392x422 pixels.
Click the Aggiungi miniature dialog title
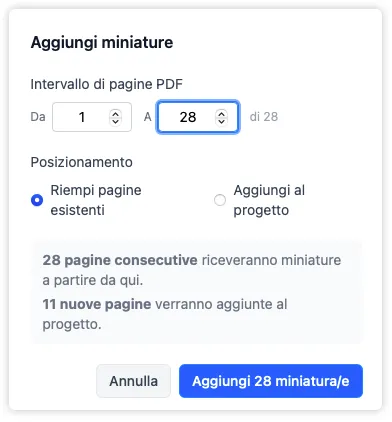[102, 43]
